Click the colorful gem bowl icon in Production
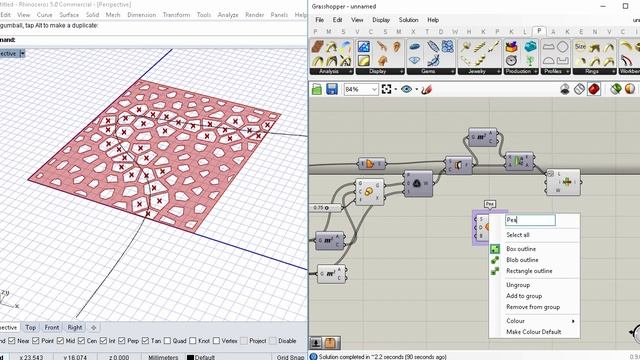This screenshot has width=640, height=360. point(511,47)
